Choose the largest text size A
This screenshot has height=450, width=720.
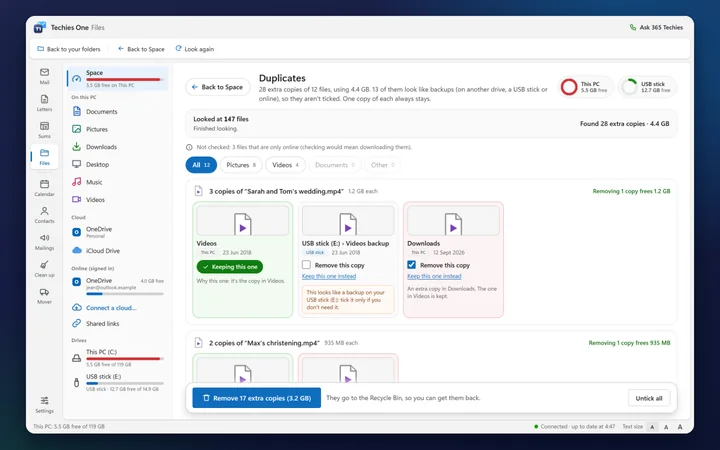[x=680, y=427]
